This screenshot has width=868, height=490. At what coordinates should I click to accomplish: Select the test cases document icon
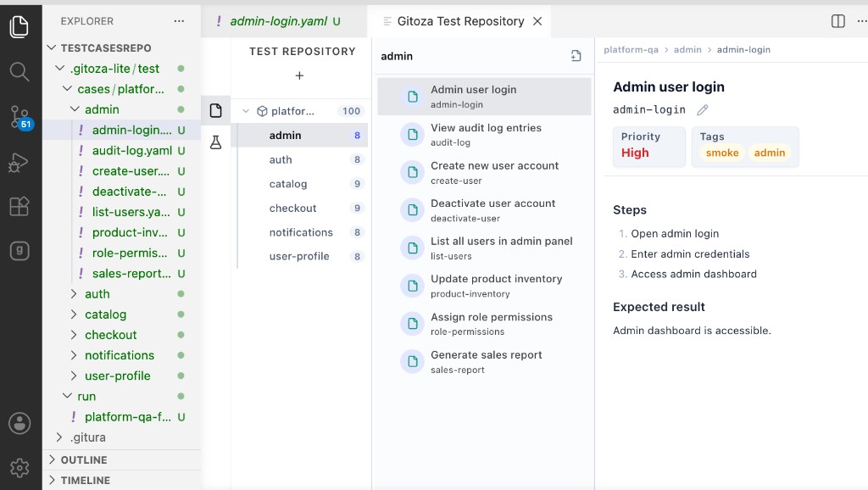click(216, 110)
